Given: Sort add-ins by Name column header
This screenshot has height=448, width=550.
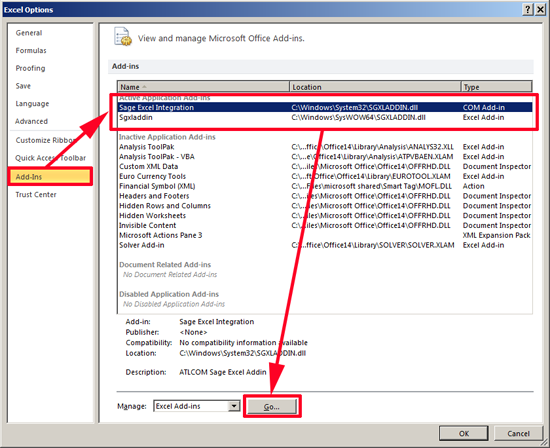Looking at the screenshot, I should (x=203, y=87).
